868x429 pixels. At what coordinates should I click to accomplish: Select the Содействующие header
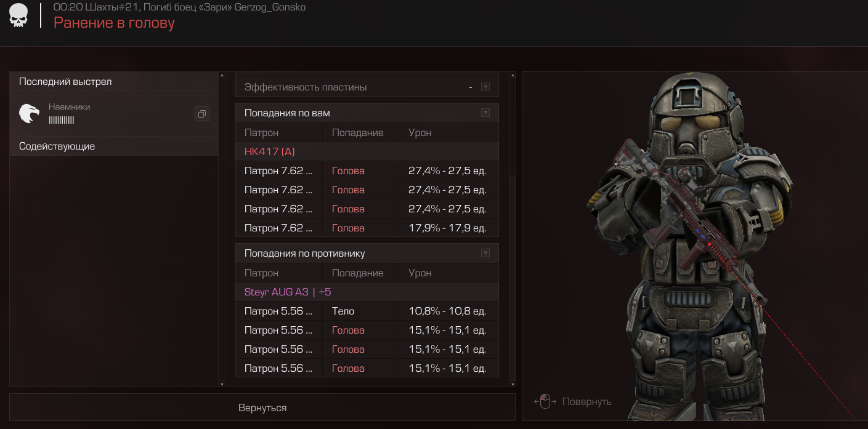click(114, 146)
